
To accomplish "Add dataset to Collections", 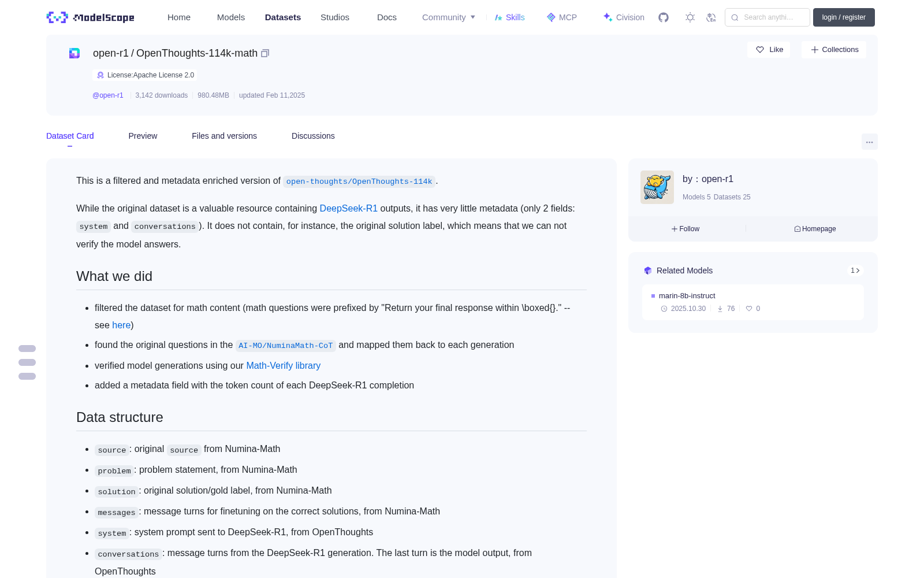I will tap(834, 50).
